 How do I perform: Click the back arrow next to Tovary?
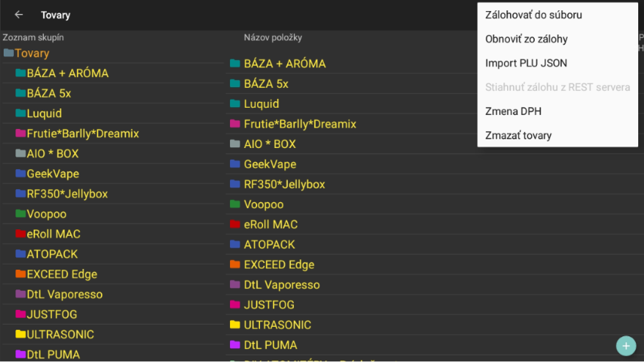19,15
